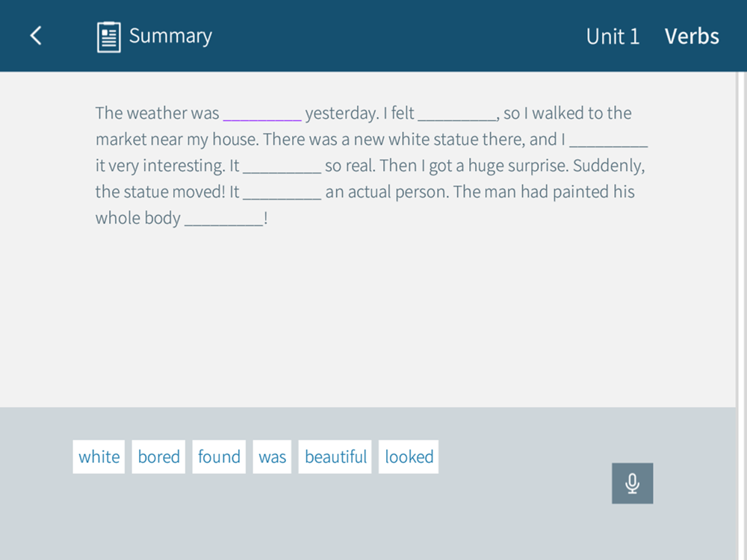Select the word tile 'bored'
Viewport: 747px width, 560px height.
[158, 457]
